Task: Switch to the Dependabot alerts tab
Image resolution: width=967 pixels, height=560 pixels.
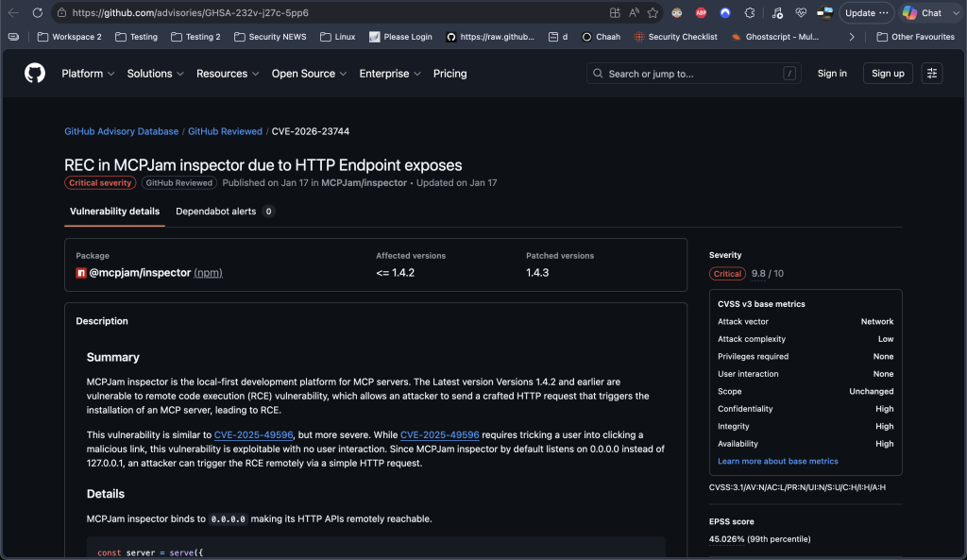Action: coord(225,211)
